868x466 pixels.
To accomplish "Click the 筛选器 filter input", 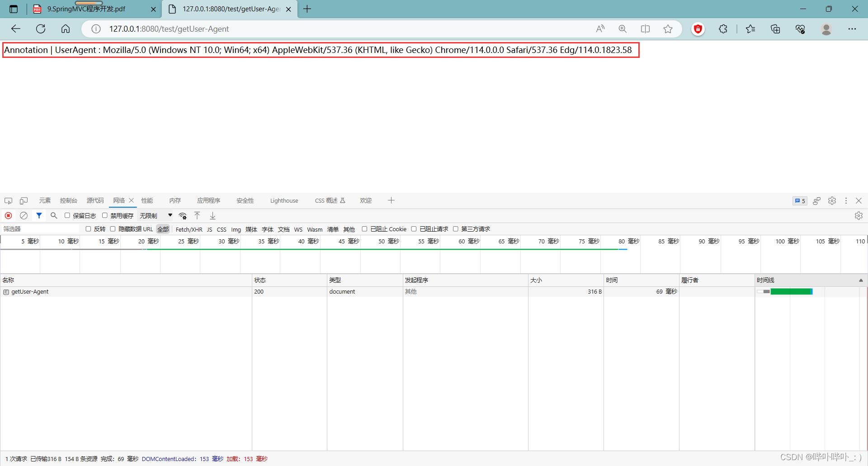I will pos(41,229).
